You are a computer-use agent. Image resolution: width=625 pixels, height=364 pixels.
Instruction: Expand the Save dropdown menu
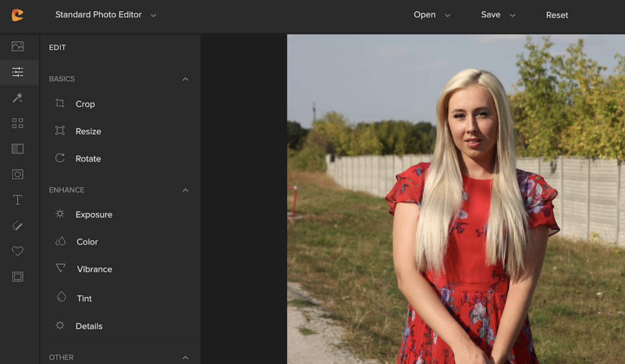pyautogui.click(x=498, y=15)
